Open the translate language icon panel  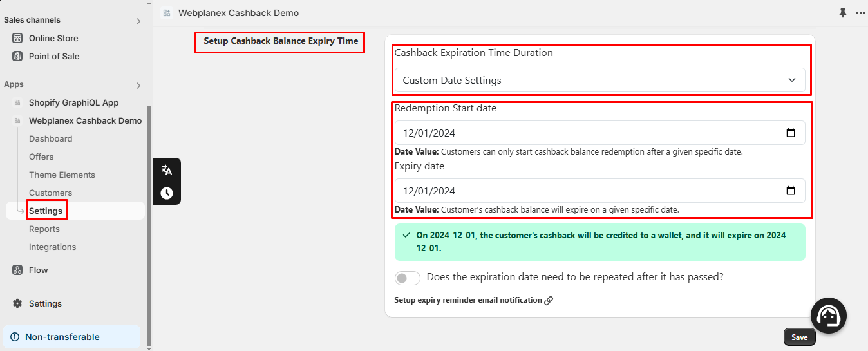point(167,170)
